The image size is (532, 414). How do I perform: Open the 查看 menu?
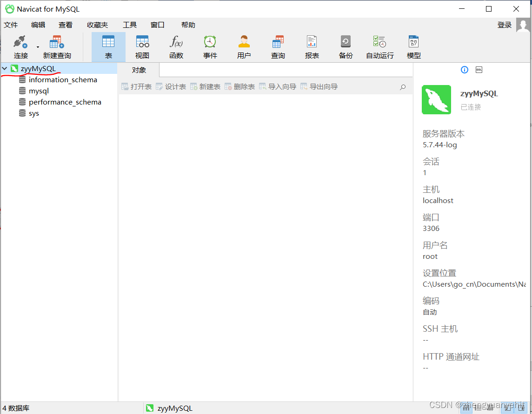coord(66,25)
